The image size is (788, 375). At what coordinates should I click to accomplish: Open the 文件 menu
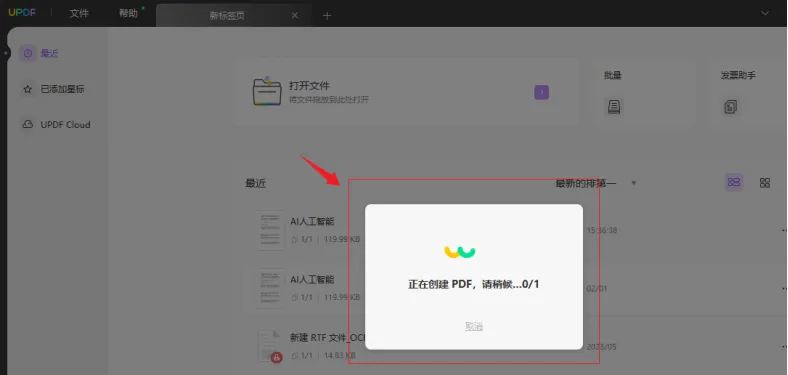tap(79, 14)
